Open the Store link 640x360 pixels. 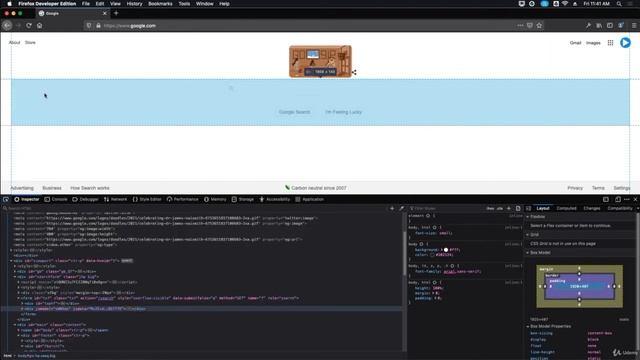pos(30,42)
